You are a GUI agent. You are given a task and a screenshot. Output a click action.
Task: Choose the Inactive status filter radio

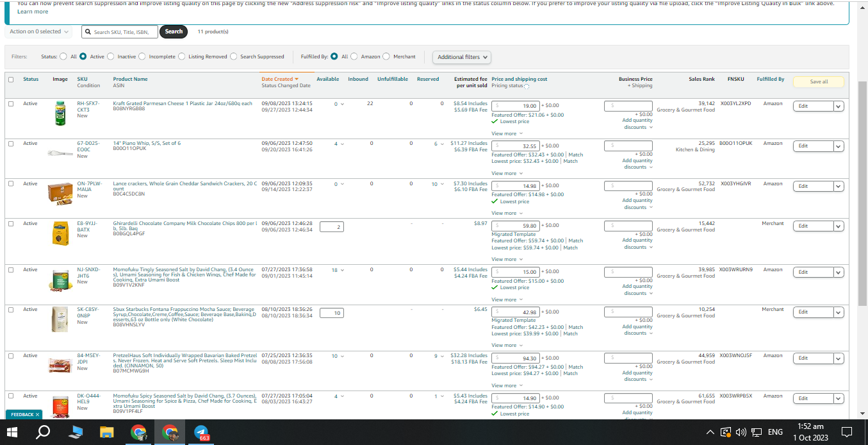pos(111,56)
